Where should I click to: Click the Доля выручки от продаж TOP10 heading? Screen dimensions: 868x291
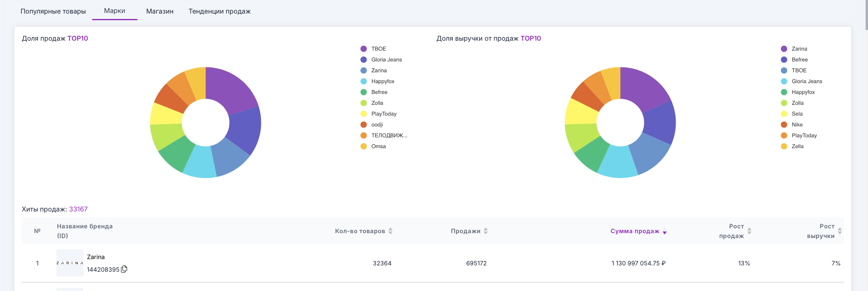point(489,38)
